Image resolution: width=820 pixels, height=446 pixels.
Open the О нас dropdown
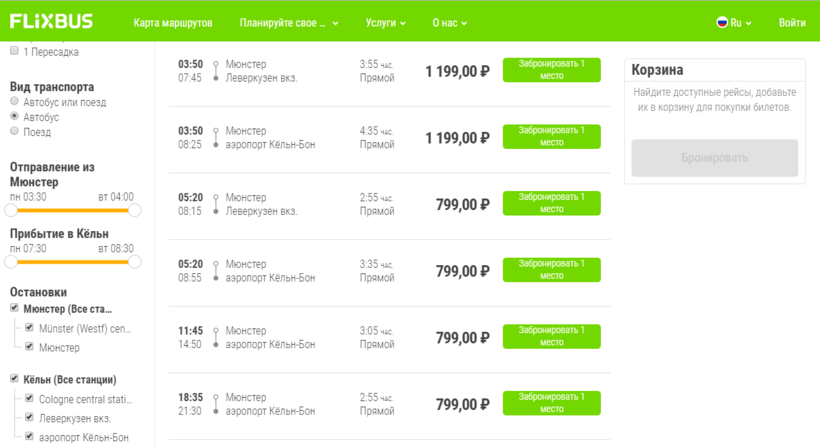coord(449,22)
